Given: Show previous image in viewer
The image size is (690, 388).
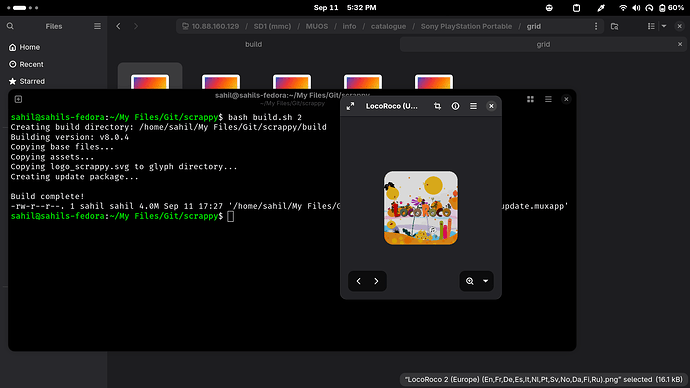Looking at the screenshot, I should [359, 281].
